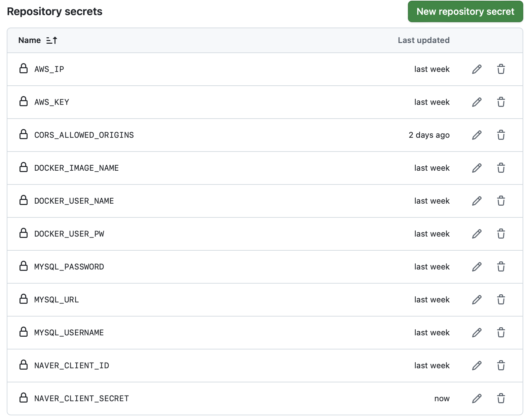Viewport: 532px width, 418px height.
Task: Delete the NAVER_CLIENT_SECRET secret
Action: [x=501, y=399]
